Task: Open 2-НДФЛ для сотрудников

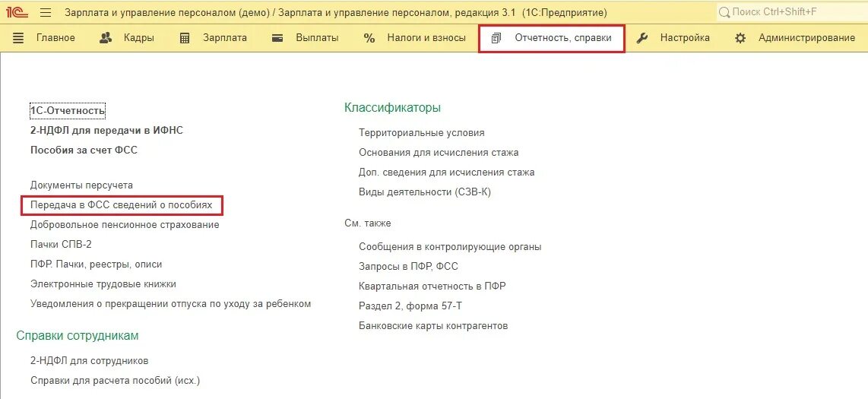Action: [x=89, y=361]
